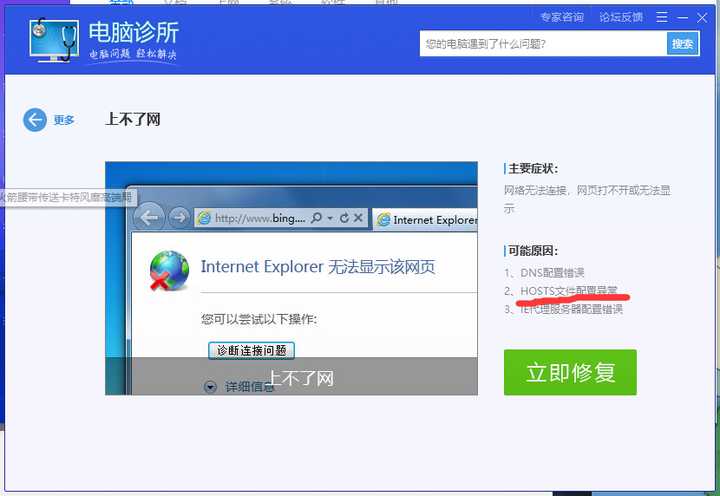Click the 电脑问题 轻松解决 slogan
The image size is (720, 496).
133,54
